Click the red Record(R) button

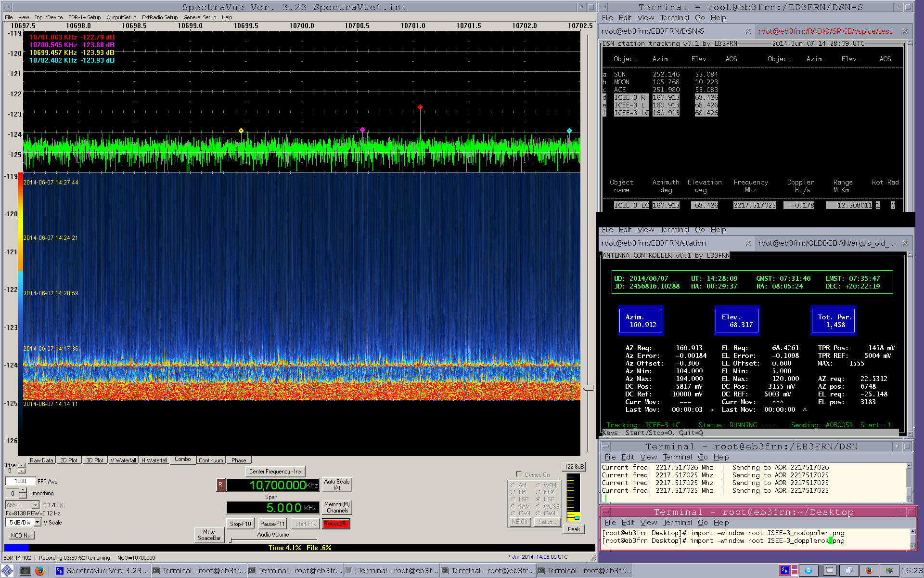coord(336,524)
